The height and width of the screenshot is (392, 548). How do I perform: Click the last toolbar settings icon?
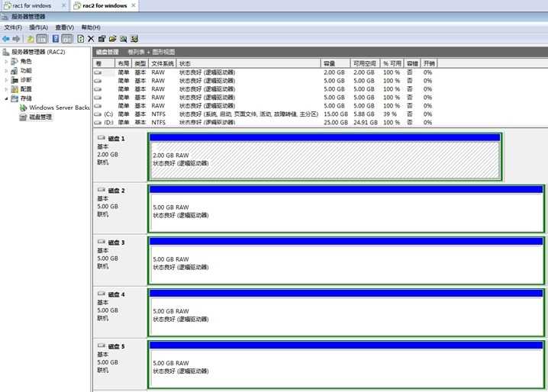[x=134, y=39]
